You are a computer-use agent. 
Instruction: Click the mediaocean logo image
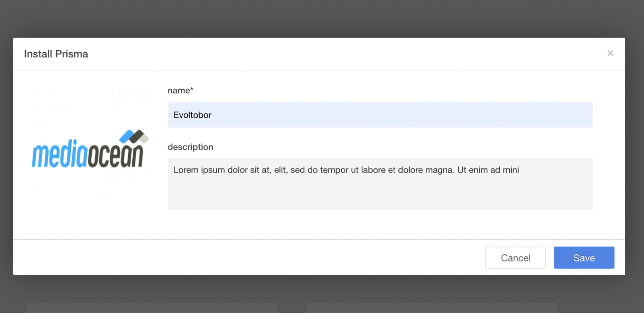point(90,148)
